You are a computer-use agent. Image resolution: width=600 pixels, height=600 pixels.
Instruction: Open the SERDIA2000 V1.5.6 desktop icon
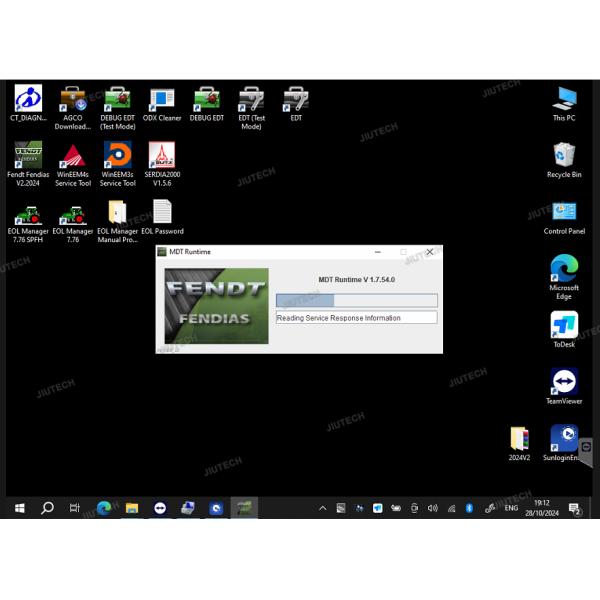[x=161, y=157]
